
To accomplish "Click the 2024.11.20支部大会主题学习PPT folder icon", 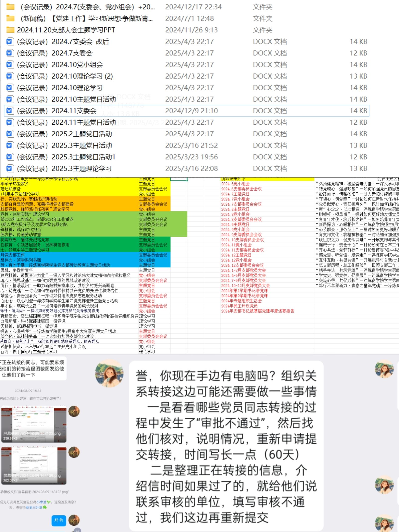I will 10,30.
